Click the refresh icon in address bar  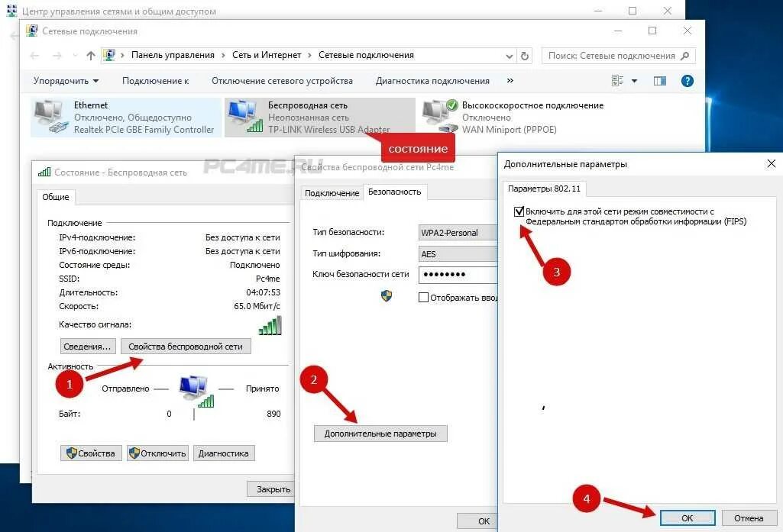click(525, 56)
